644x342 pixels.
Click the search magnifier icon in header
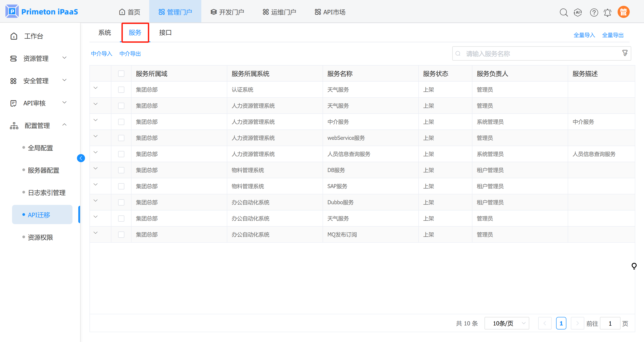[x=563, y=12]
